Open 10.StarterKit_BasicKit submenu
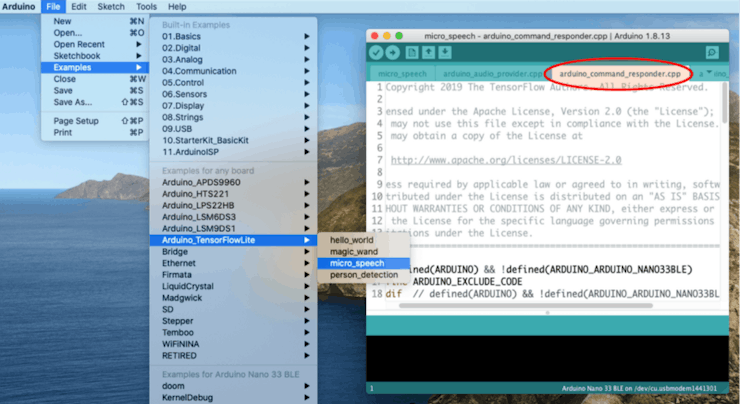The image size is (740, 404). 233,141
